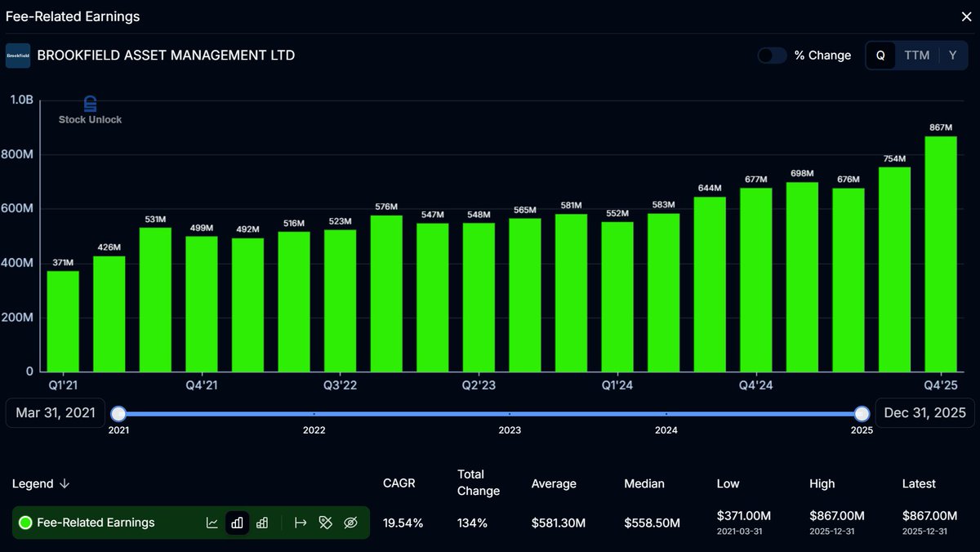Close the Fee-Related Earnings panel
980x552 pixels.
point(966,16)
